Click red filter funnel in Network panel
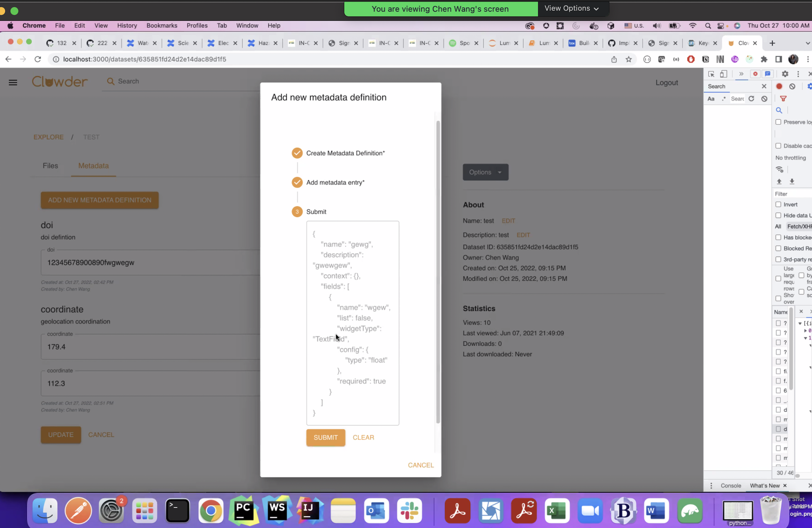 pyautogui.click(x=783, y=99)
